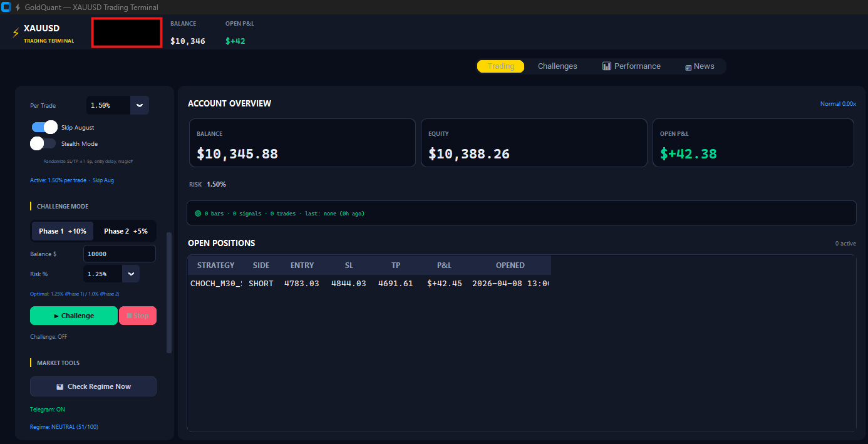The height and width of the screenshot is (444, 868).
Task: Click the gray lightning bolt beside GoldQuant title
Action: tap(18, 8)
